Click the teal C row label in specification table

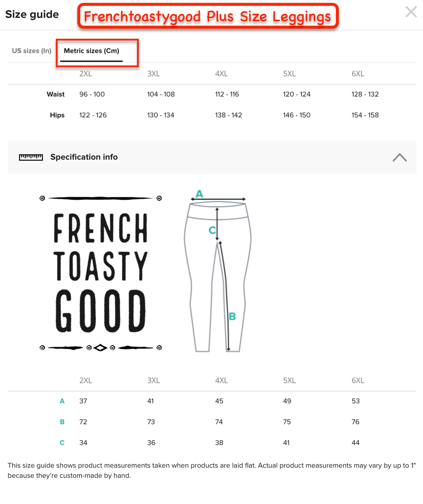62,443
